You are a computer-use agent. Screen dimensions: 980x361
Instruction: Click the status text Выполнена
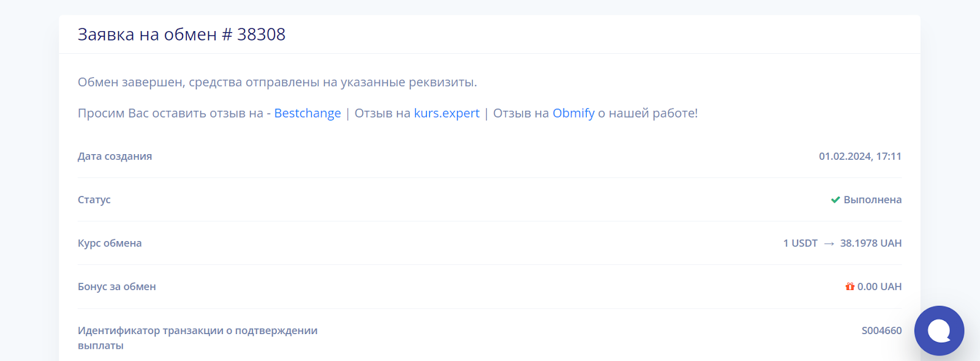click(872, 199)
